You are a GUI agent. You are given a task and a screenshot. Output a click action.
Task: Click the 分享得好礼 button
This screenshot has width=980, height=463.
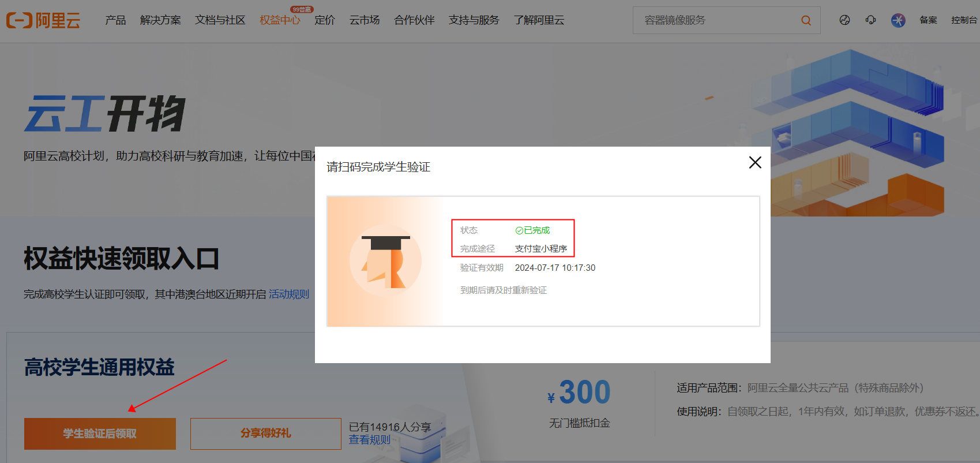pos(265,434)
